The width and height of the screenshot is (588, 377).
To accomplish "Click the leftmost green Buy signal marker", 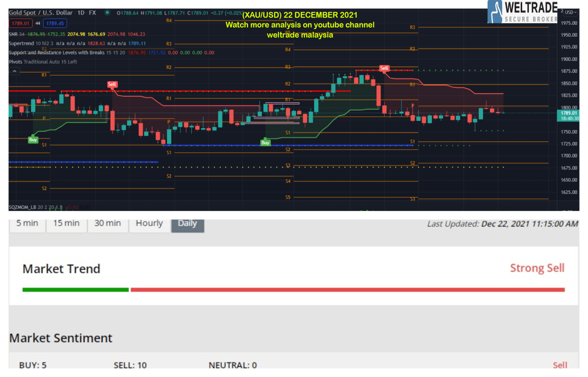I will (x=33, y=140).
